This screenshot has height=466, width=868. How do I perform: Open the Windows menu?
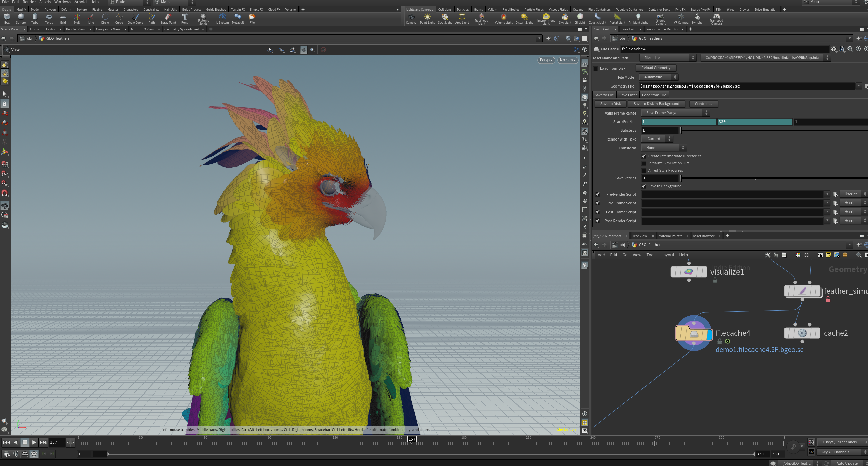coord(63,2)
